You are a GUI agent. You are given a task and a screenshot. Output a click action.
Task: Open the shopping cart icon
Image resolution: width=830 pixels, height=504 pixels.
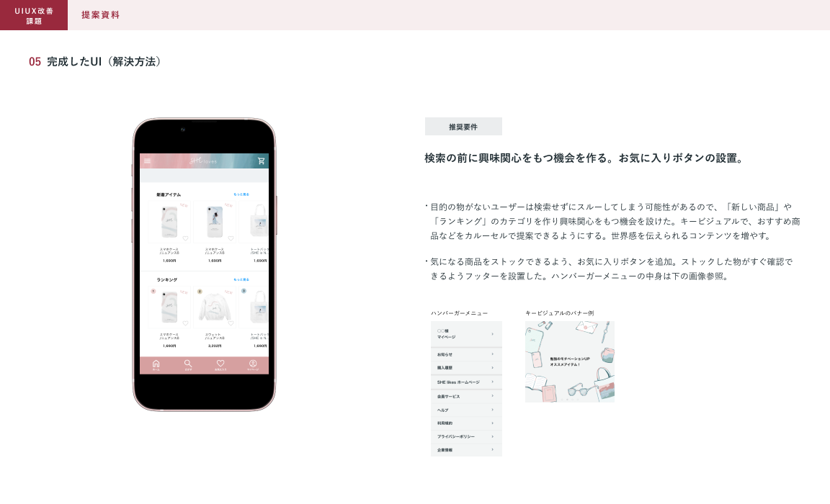[261, 161]
